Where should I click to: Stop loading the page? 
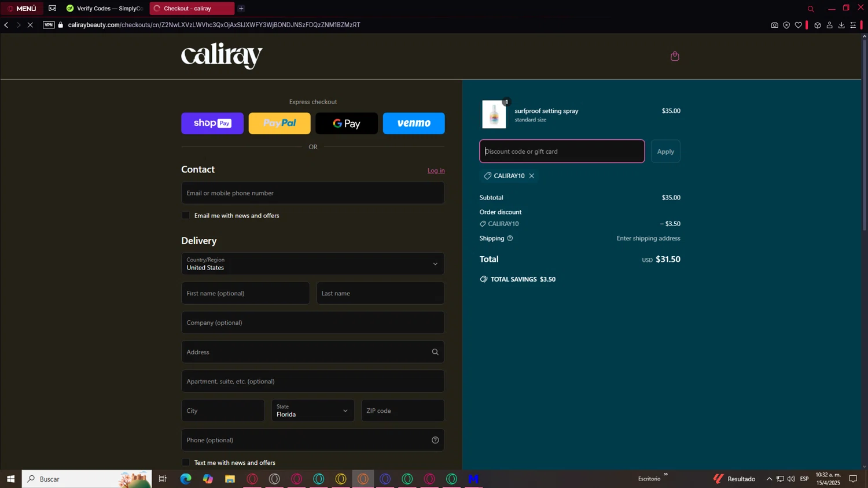click(30, 25)
